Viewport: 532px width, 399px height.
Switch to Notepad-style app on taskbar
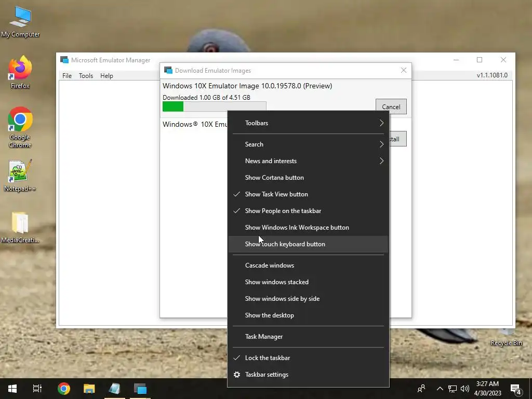(114, 389)
